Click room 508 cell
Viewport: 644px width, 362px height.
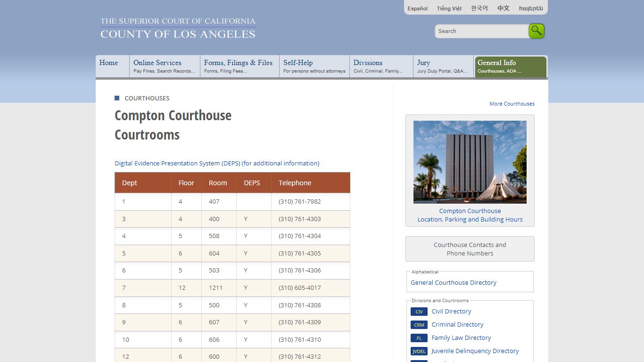[219, 236]
